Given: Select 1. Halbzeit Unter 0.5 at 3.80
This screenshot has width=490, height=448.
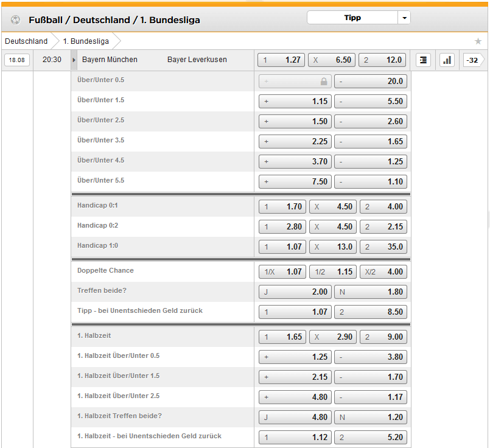Looking at the screenshot, I should point(371,357).
